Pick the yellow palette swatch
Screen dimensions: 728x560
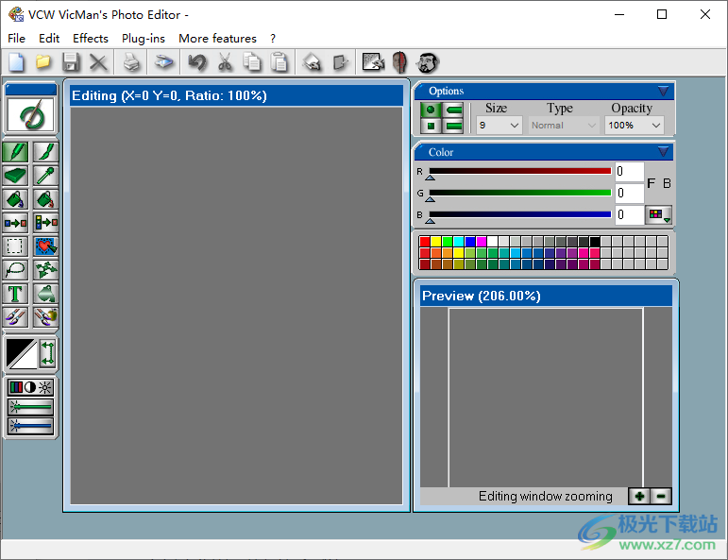coord(435,242)
